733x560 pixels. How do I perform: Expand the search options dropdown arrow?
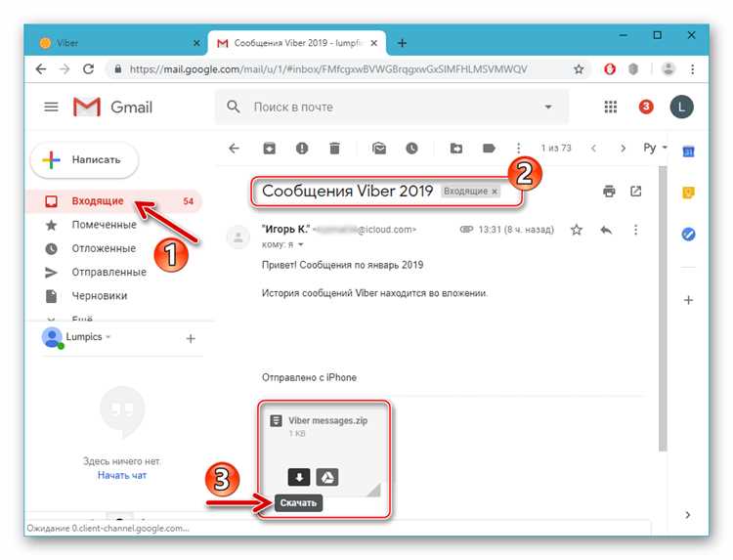tap(548, 108)
